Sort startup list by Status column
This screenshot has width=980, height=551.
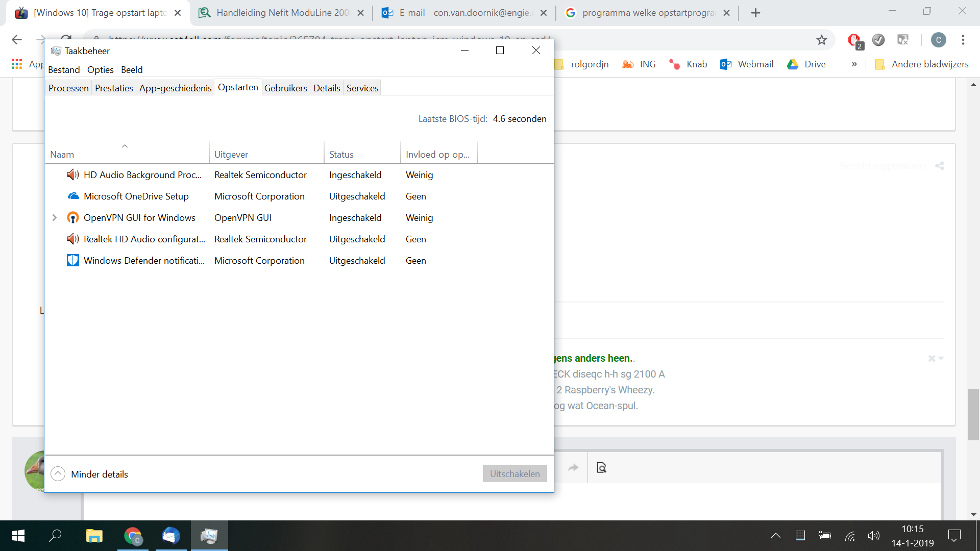click(x=362, y=153)
